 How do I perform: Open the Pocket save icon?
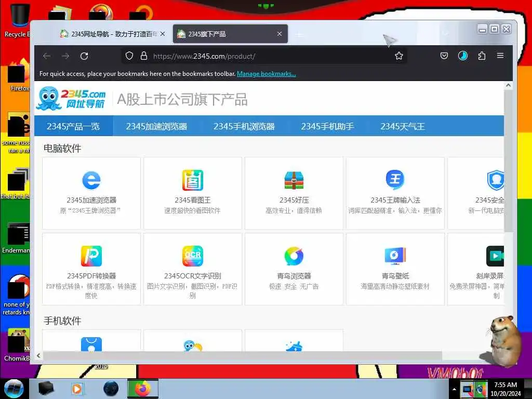coord(444,56)
